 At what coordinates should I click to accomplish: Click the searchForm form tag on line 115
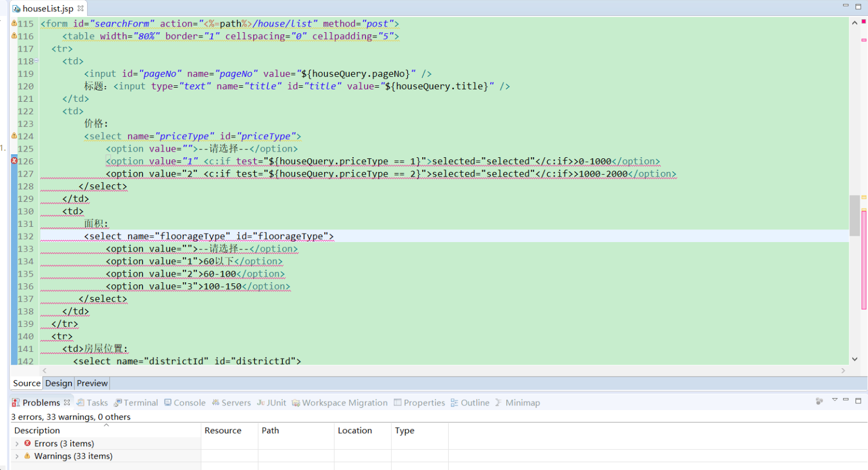[x=220, y=23]
